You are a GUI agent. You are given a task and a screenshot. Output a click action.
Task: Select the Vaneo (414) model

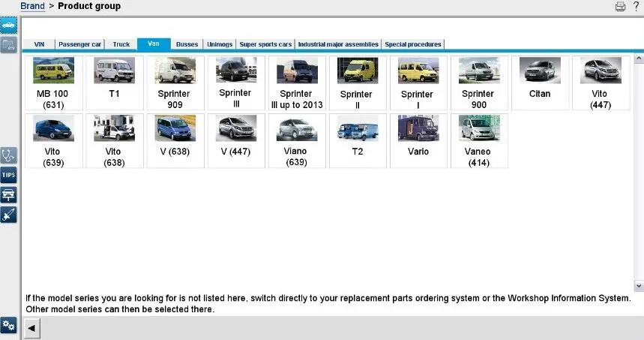click(479, 141)
